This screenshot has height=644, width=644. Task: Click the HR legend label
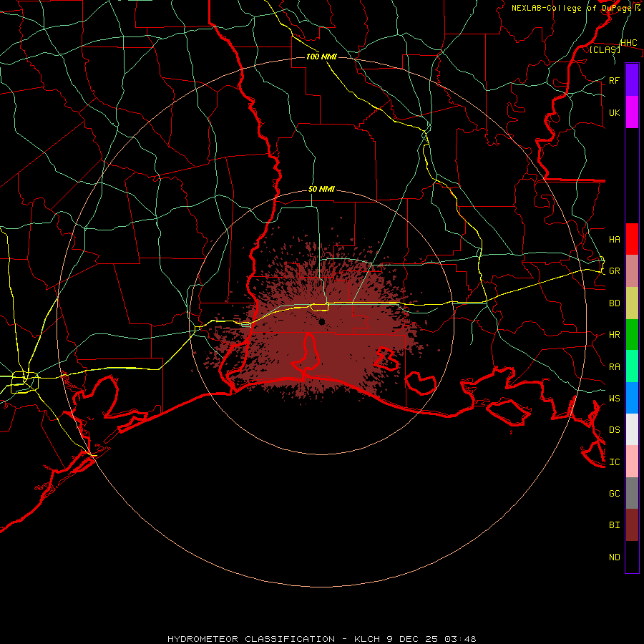614,335
